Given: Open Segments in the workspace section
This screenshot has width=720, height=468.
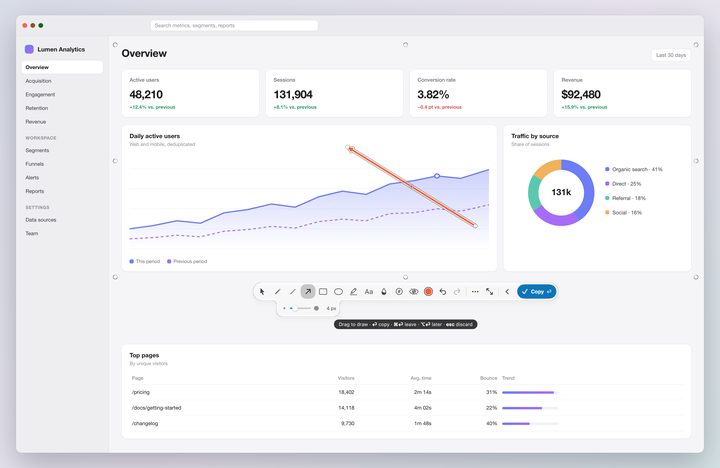Looking at the screenshot, I should (62, 150).
